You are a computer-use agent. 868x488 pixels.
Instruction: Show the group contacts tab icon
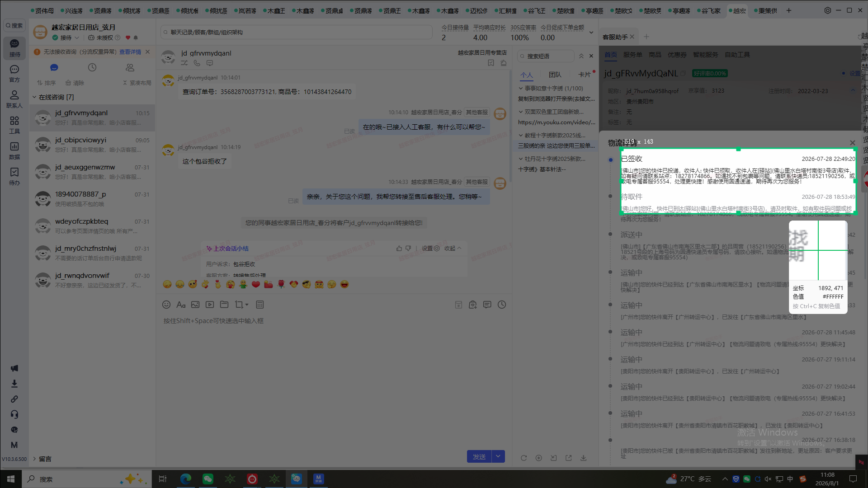coord(130,67)
